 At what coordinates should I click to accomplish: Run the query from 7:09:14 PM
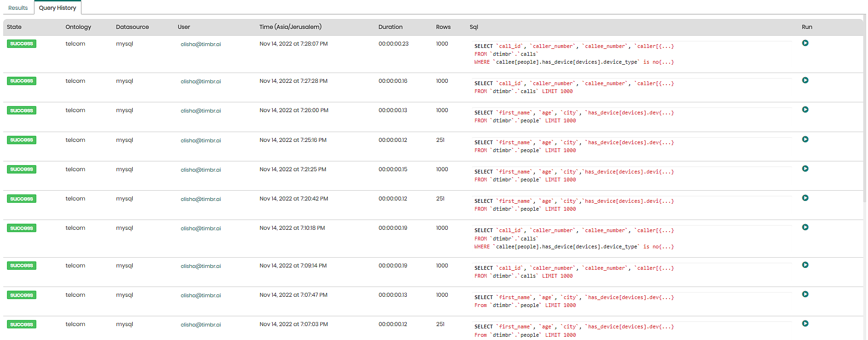(805, 265)
